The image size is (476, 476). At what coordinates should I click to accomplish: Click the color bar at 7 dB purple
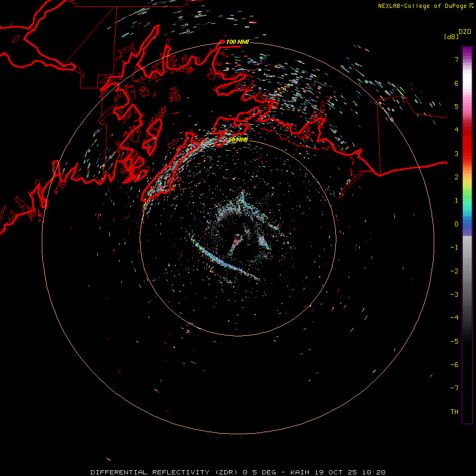tap(467, 59)
